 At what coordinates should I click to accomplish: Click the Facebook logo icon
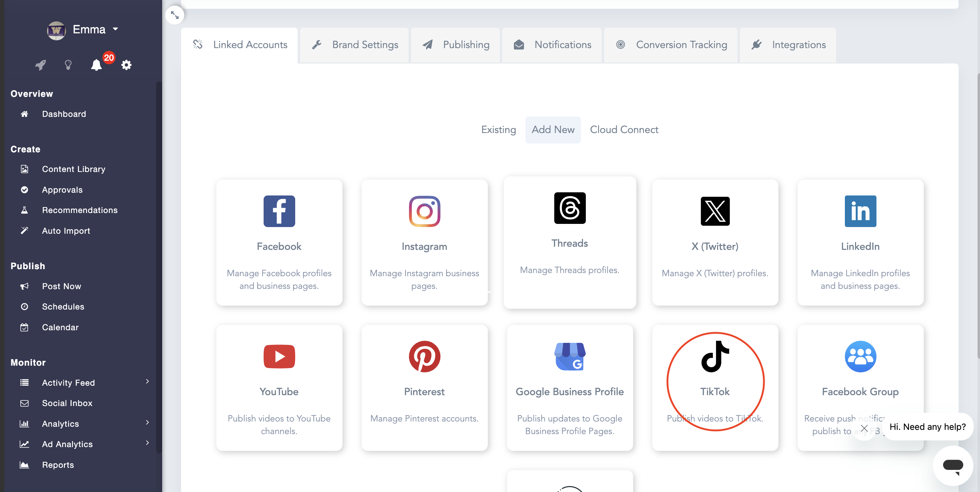279,211
